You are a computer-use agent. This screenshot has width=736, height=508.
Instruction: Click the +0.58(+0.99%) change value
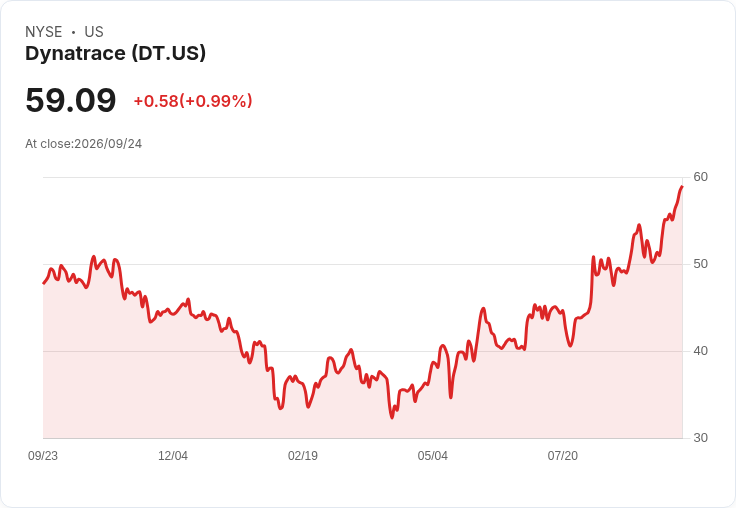[x=193, y=101]
